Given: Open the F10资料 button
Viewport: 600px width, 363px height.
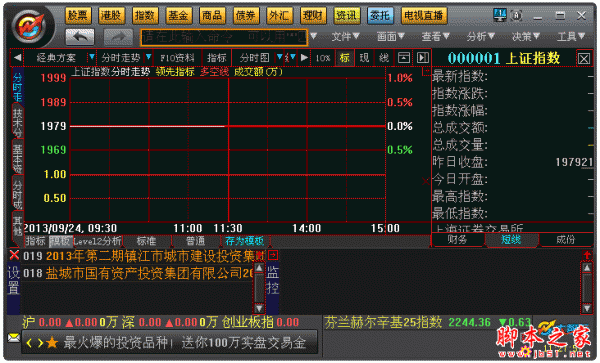Looking at the screenshot, I should pos(177,58).
